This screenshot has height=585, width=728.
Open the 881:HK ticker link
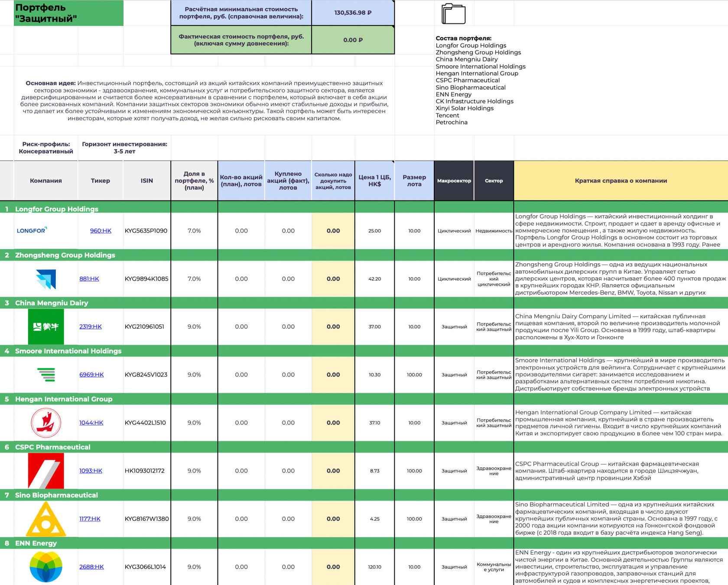pos(89,279)
